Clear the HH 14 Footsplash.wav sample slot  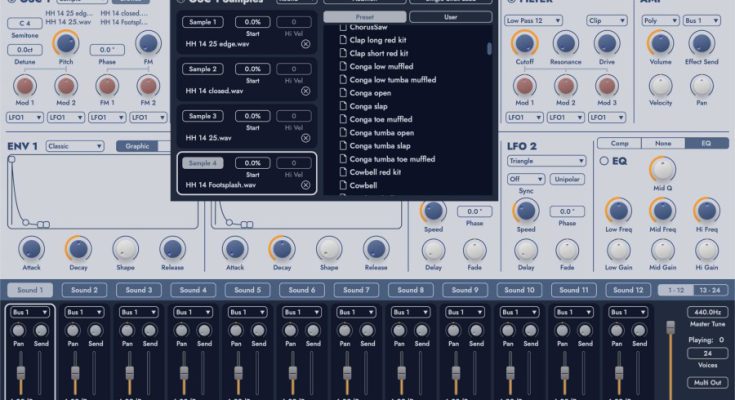pyautogui.click(x=306, y=185)
